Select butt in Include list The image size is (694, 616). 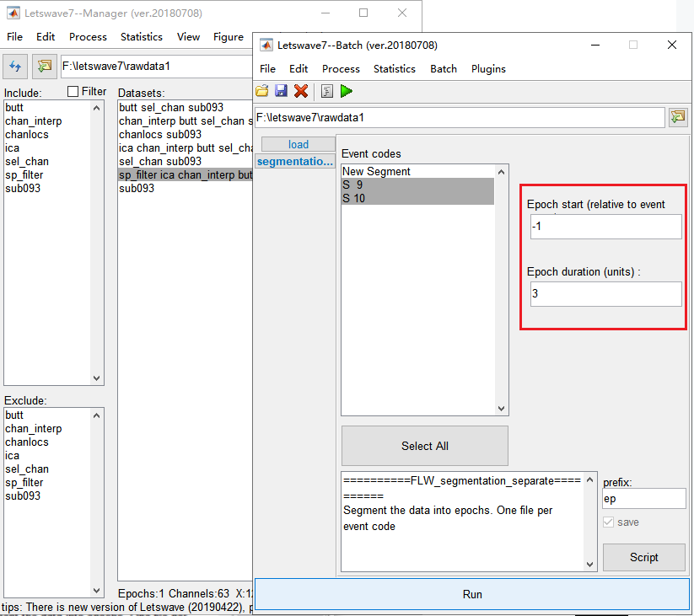[x=47, y=108]
